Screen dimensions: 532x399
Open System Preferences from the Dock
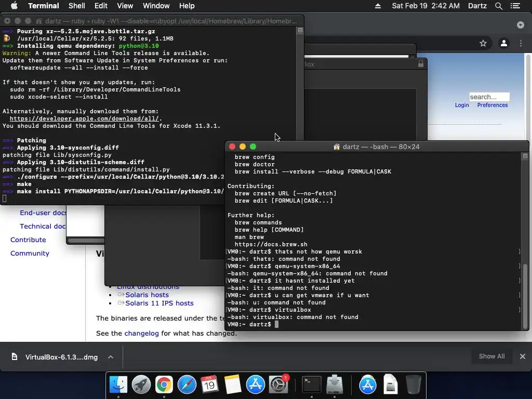tap(278, 385)
